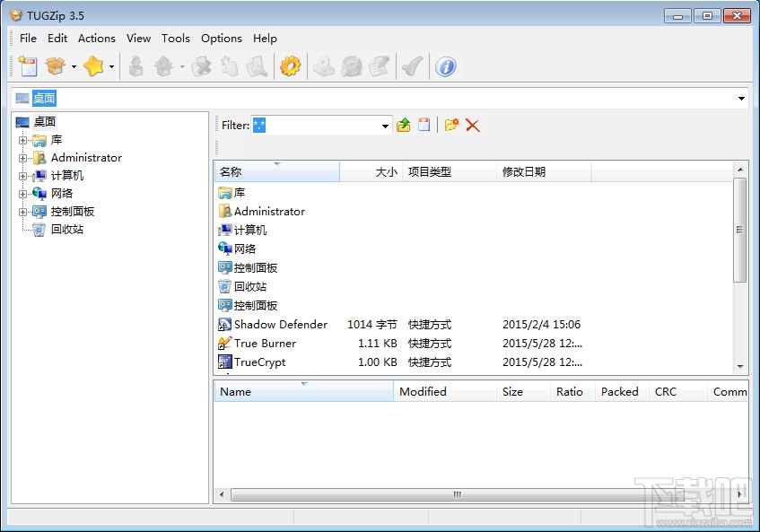The width and height of the screenshot is (760, 532).
Task: Create new folder with sparkle folder icon
Action: (x=451, y=125)
